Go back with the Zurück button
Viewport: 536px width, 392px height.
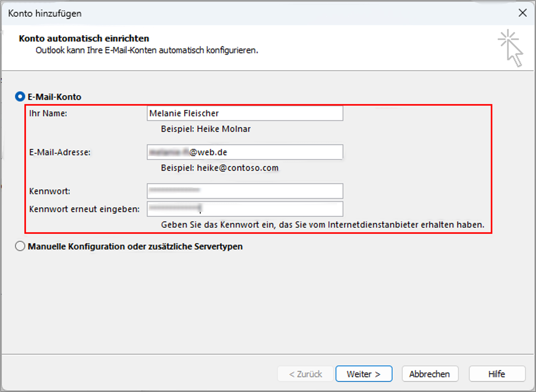pyautogui.click(x=306, y=374)
